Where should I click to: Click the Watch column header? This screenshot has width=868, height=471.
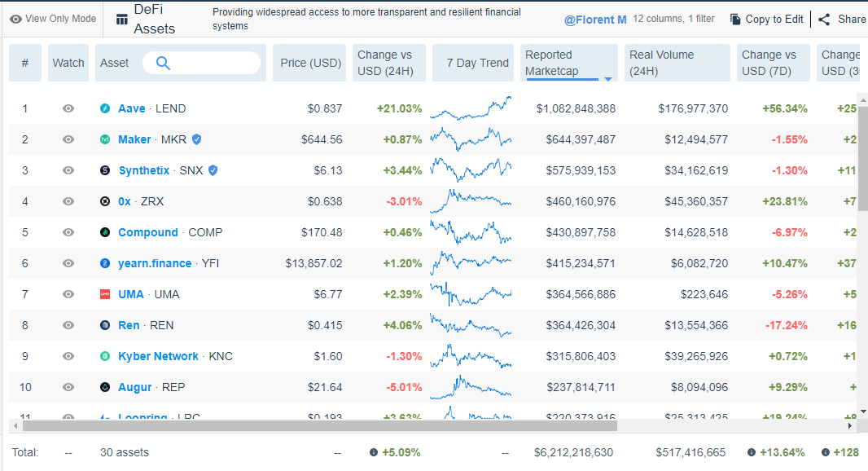click(x=68, y=63)
